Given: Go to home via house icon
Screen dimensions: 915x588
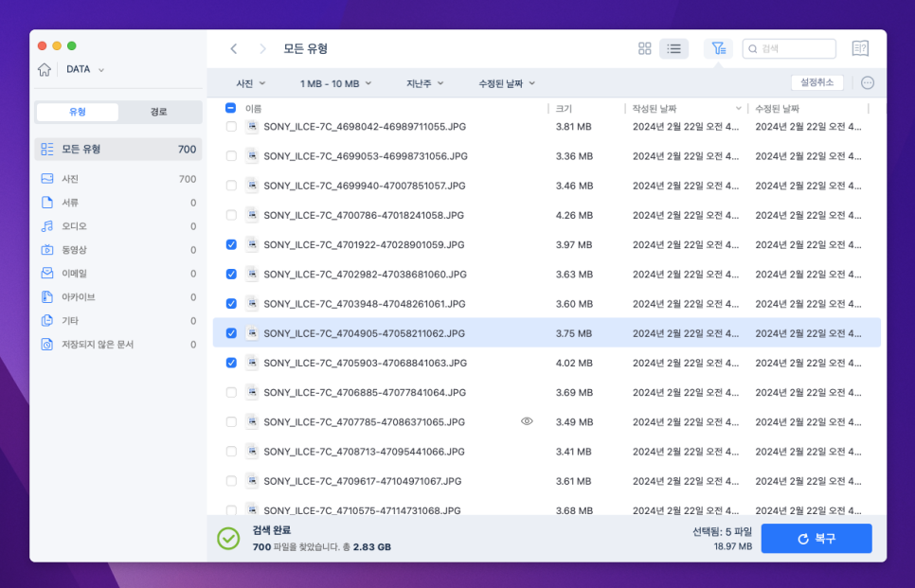Looking at the screenshot, I should (45, 69).
